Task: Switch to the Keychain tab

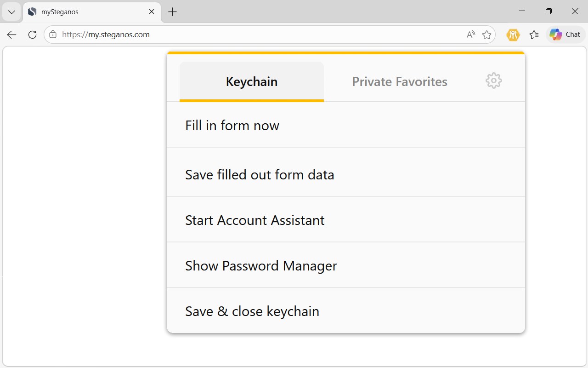Action: click(252, 81)
